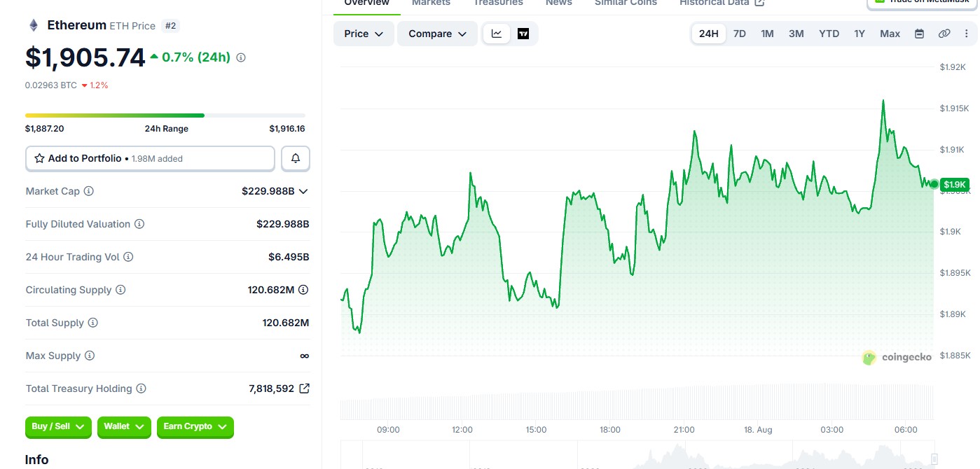Switch to TradingView chart icon
980x469 pixels.
pyautogui.click(x=523, y=34)
